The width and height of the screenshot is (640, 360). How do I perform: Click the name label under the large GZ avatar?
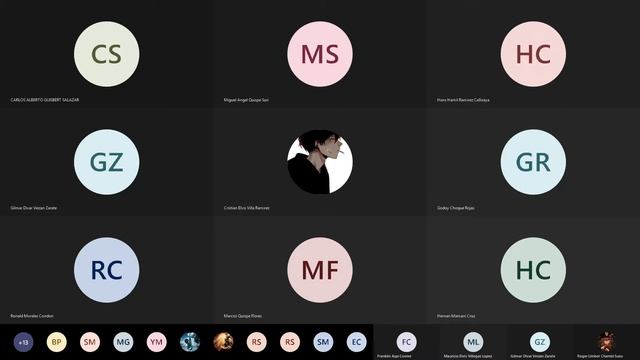pos(33,208)
